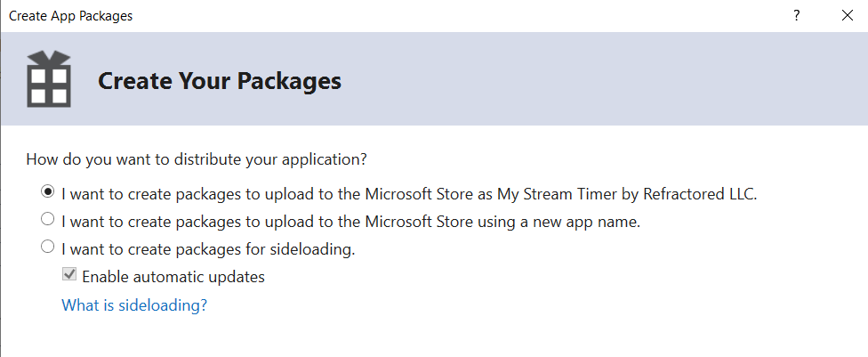
Task: Click the word sideloading in the third option
Action: click(x=311, y=249)
